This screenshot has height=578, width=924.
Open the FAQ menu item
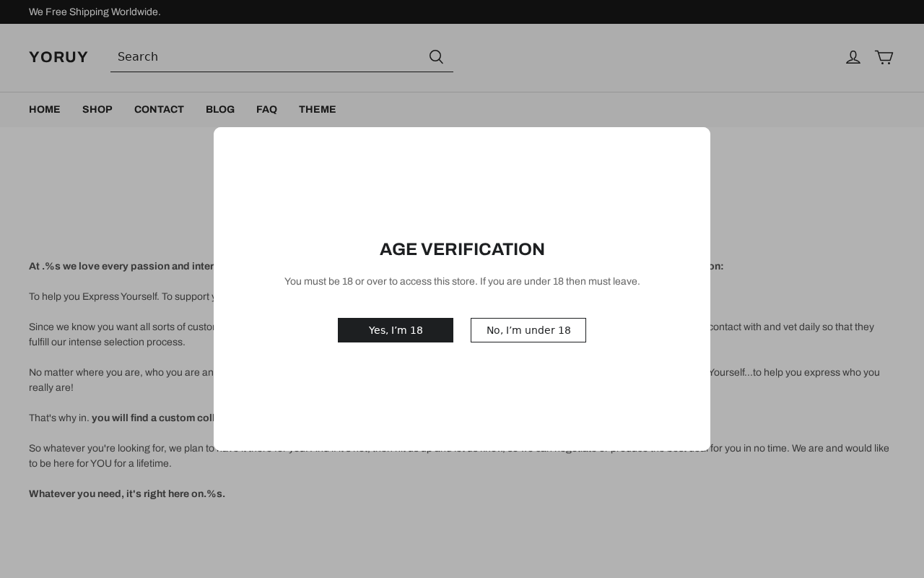(266, 110)
